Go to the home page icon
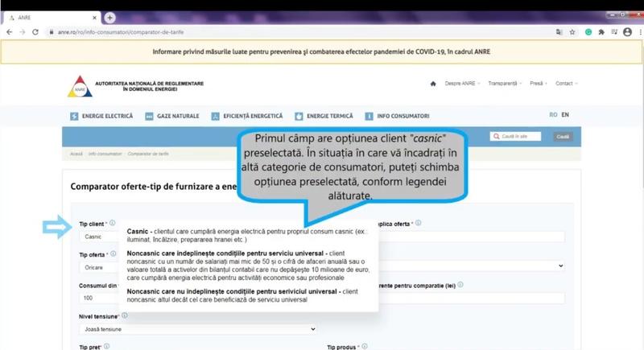 (433, 84)
